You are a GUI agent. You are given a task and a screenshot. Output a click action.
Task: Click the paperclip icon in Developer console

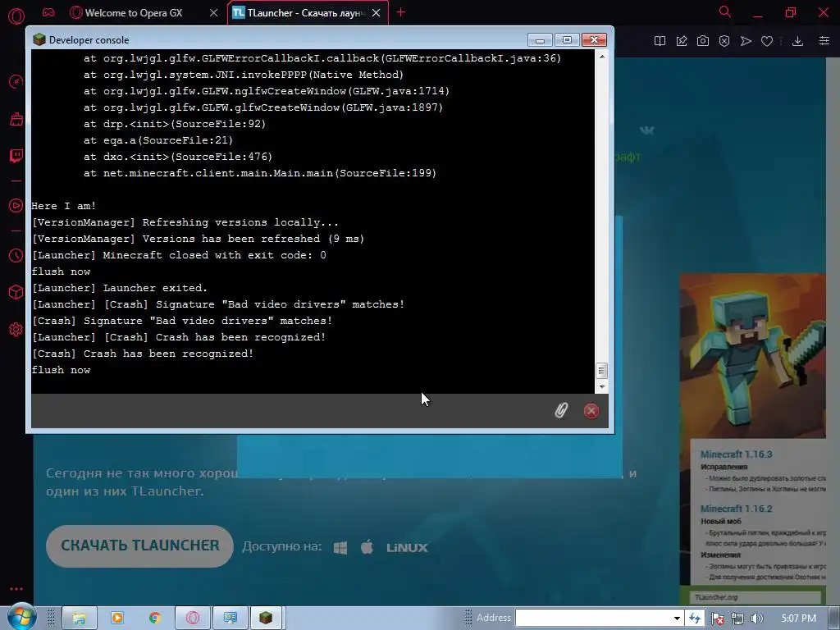tap(561, 411)
